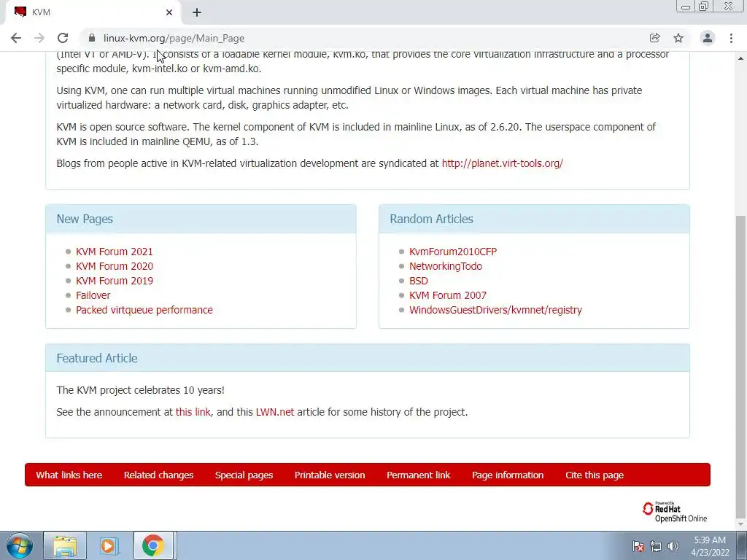Open KvmForum2010CFP article
Viewport: 747px width, 560px height.
pos(453,252)
